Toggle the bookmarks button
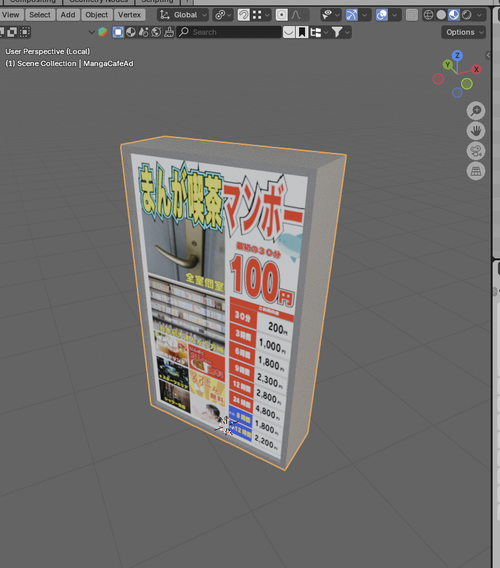This screenshot has width=500, height=568. pyautogui.click(x=301, y=32)
